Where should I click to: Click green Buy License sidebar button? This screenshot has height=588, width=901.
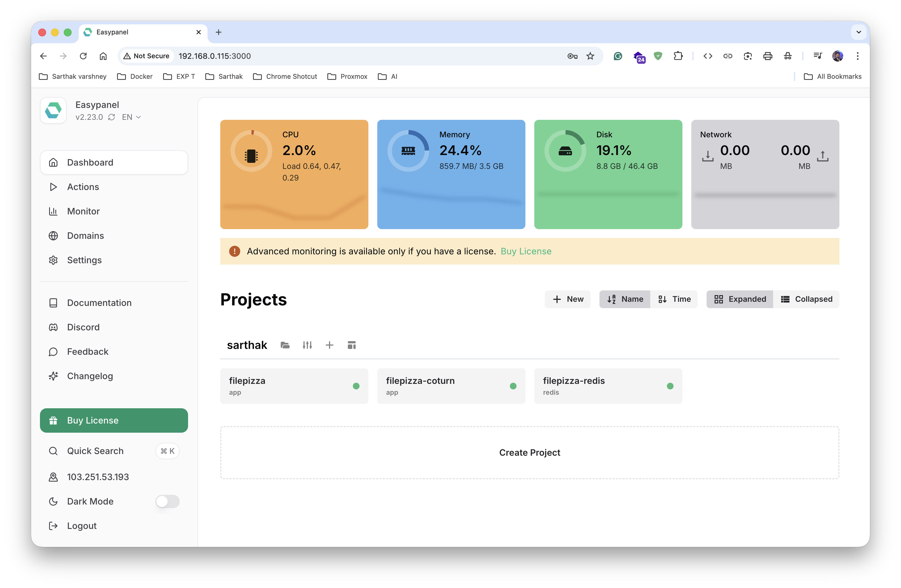113,420
